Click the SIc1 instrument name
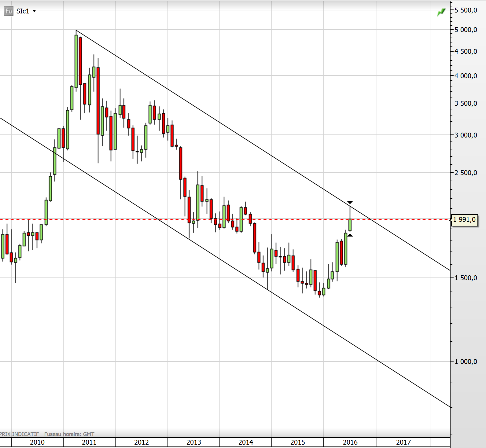 [23, 11]
